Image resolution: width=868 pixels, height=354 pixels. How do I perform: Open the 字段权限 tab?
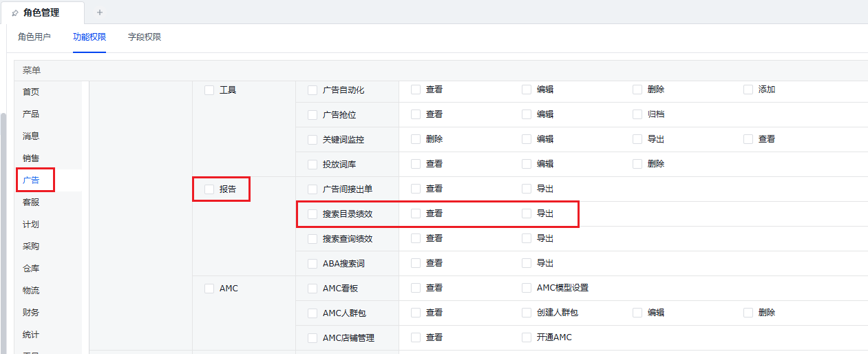pos(145,37)
